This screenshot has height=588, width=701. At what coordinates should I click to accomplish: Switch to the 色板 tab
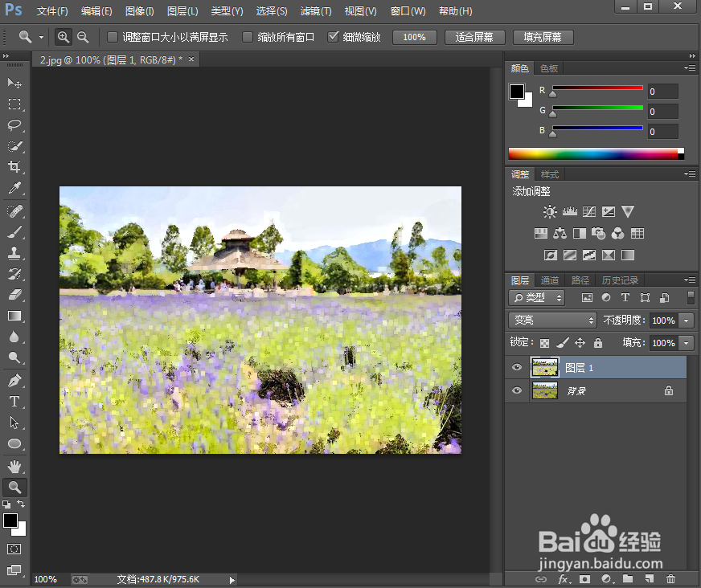click(548, 68)
